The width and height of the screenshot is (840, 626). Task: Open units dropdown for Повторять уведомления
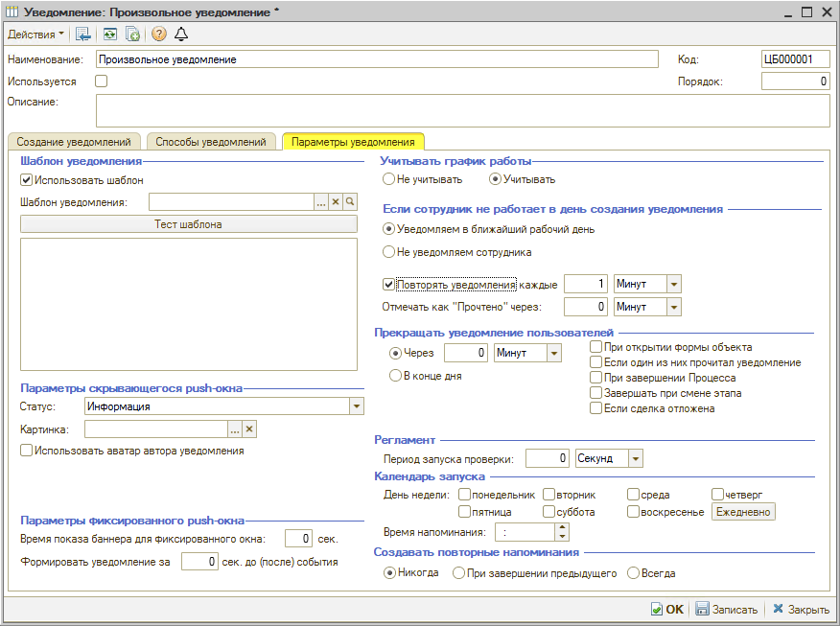click(673, 284)
